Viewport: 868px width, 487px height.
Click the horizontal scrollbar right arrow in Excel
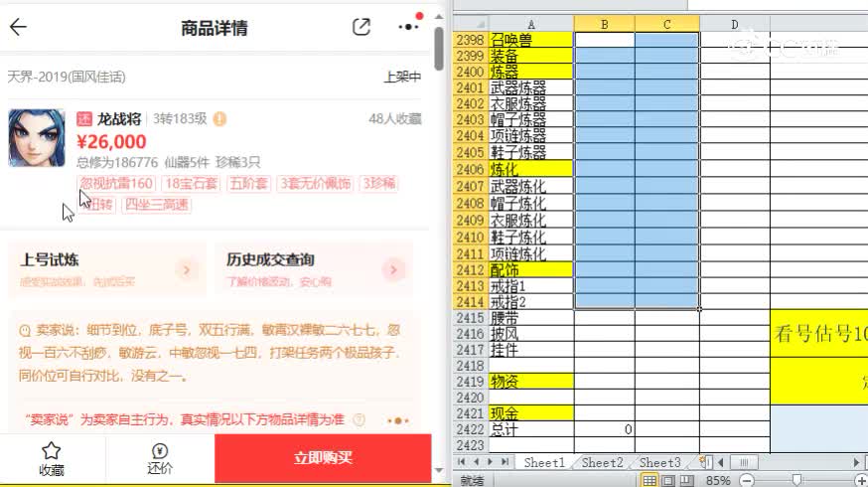pos(856,462)
